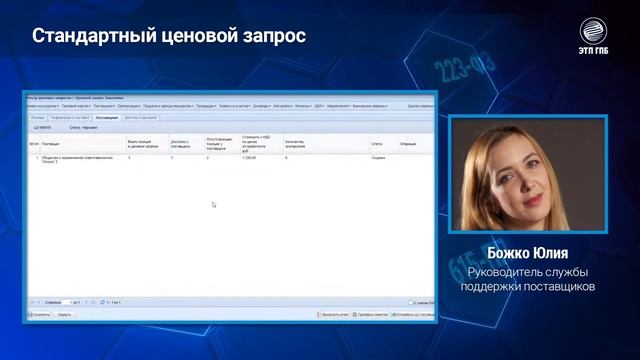Screen dimensions: 640x360
Task: Open the Торговый портал dropdown menu
Action: [76, 106]
